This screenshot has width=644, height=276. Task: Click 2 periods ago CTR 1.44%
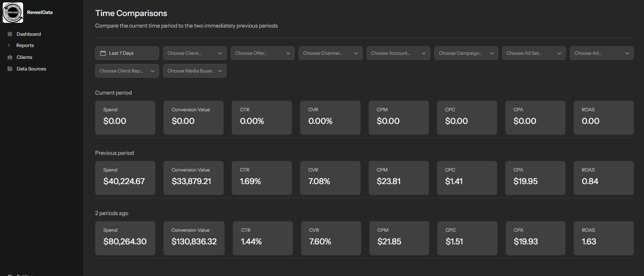[x=263, y=238]
